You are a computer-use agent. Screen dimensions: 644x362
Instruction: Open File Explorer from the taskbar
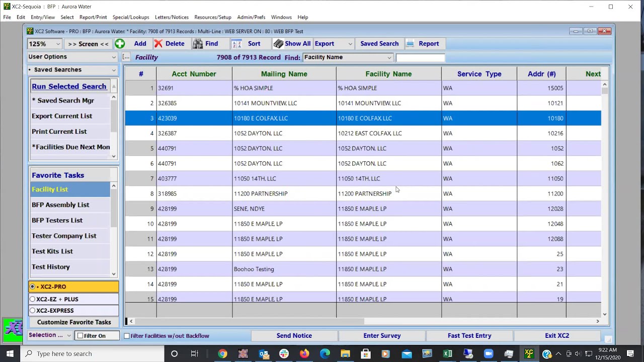[x=345, y=353]
